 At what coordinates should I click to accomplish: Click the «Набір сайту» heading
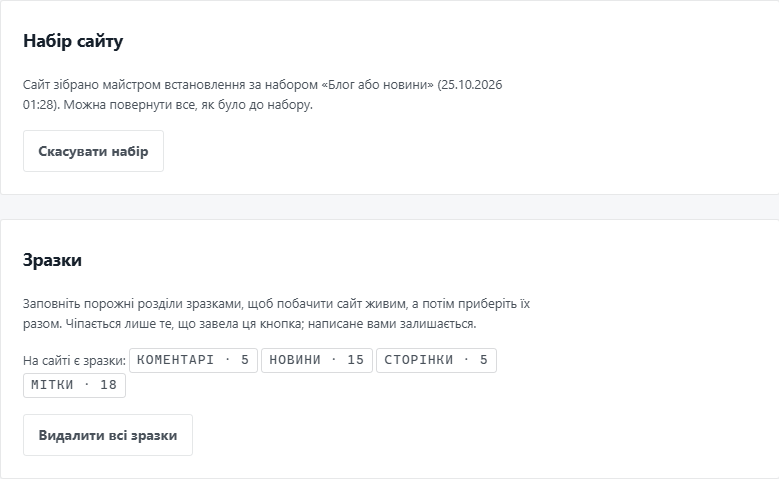click(73, 41)
